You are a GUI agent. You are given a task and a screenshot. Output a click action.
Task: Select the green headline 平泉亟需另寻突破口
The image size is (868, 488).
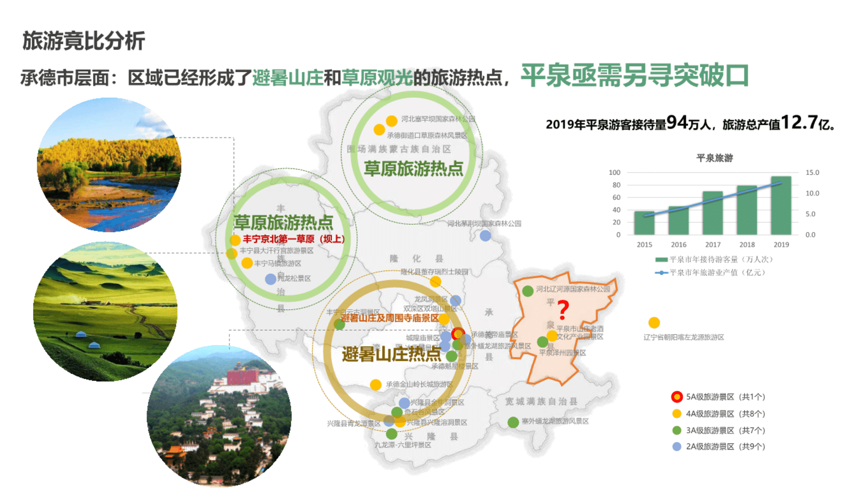point(635,75)
